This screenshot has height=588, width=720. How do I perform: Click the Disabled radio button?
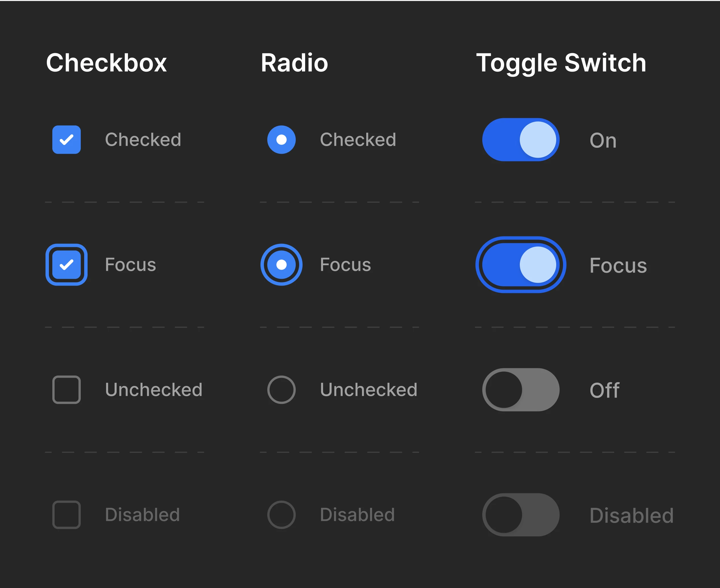pos(281,514)
